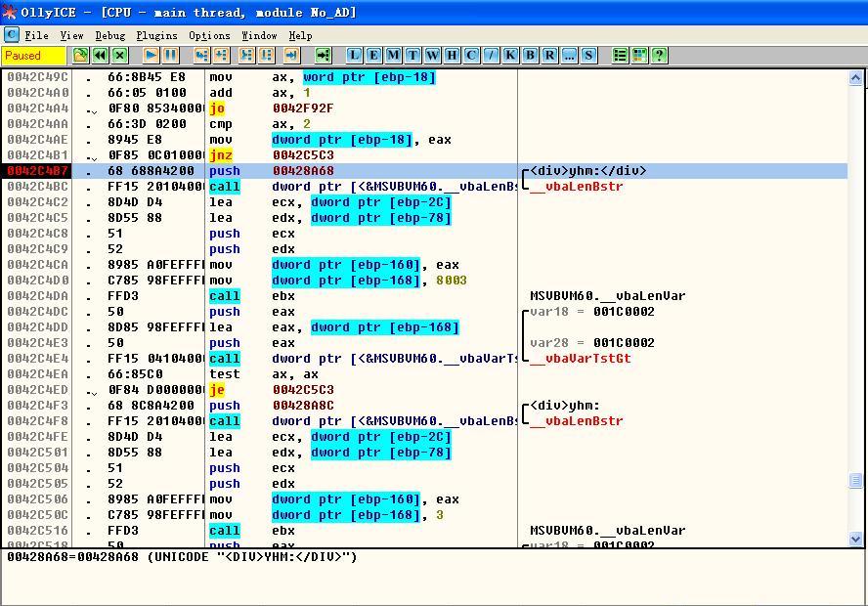Open CPU window (C button)

(471, 56)
